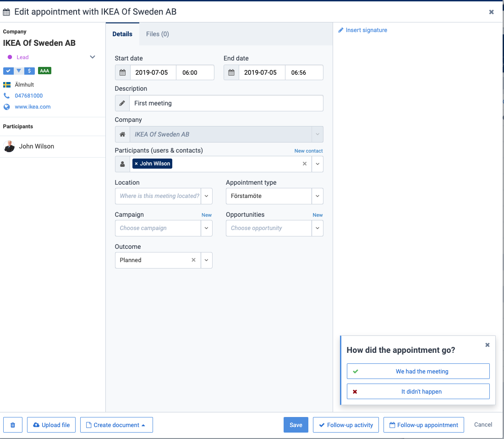The width and height of the screenshot is (504, 439).
Task: Open the Campaign dropdown arrow
Action: pyautogui.click(x=207, y=228)
